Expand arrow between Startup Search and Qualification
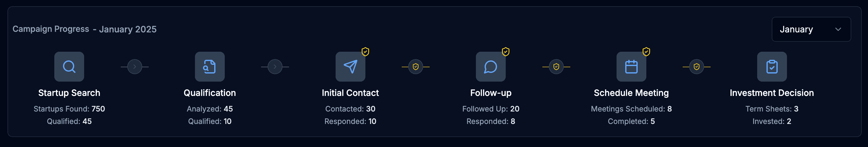The height and width of the screenshot is (147, 868). tap(134, 67)
